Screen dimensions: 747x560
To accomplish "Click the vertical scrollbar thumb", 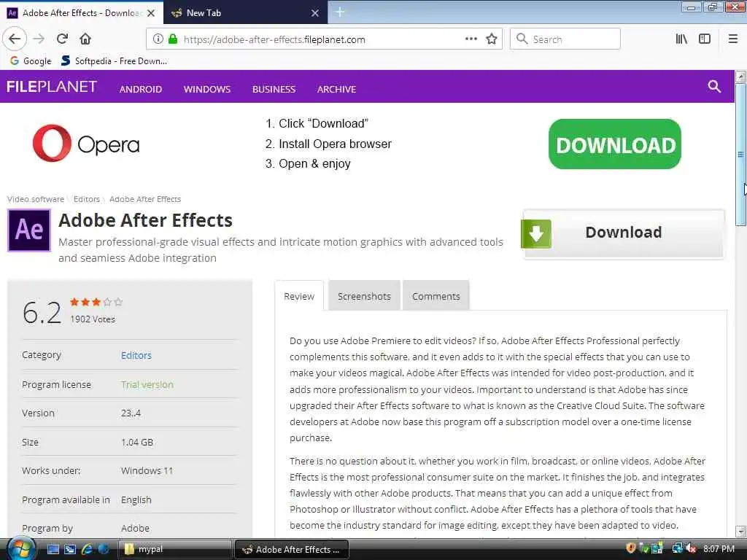I will coord(740,155).
